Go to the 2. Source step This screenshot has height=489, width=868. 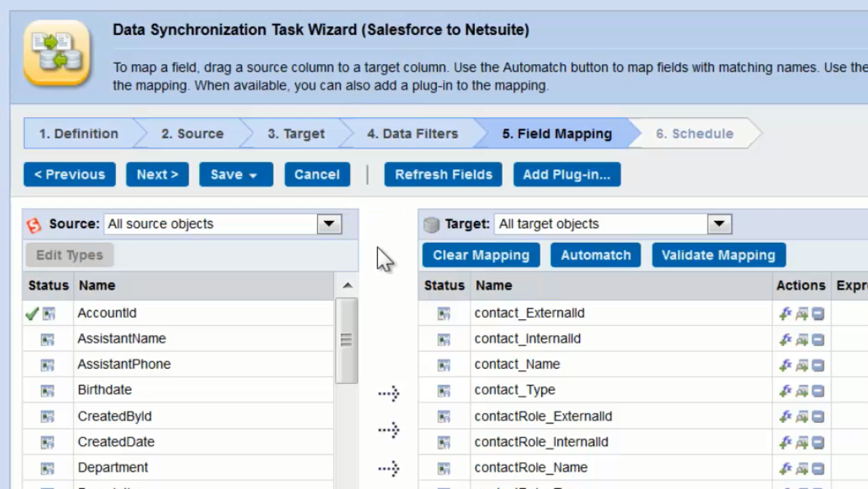click(192, 133)
